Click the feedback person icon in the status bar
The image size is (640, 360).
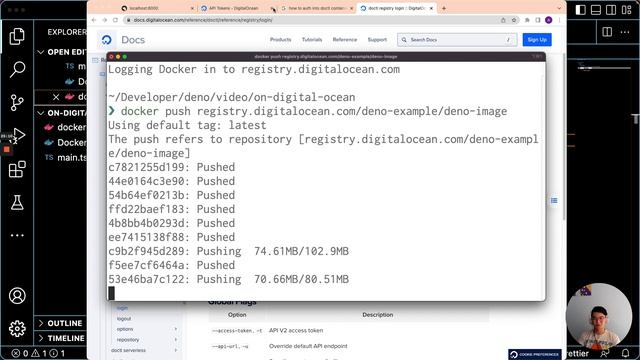coord(604,353)
